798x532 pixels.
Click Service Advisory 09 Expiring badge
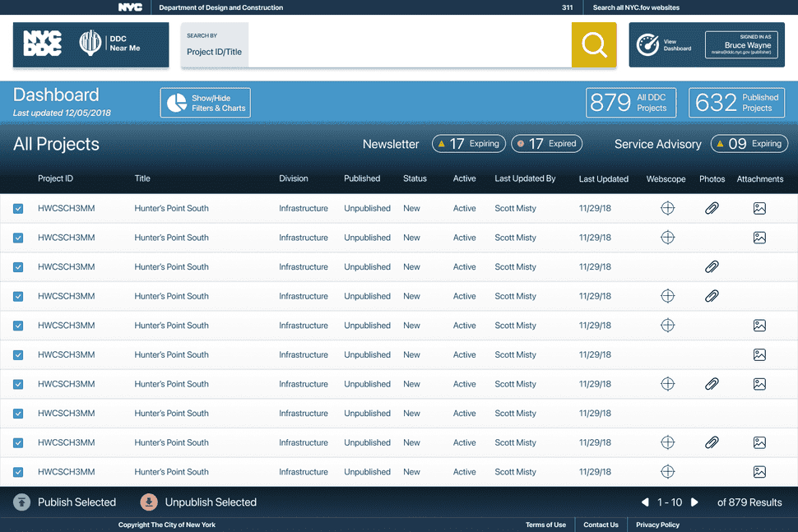click(749, 143)
